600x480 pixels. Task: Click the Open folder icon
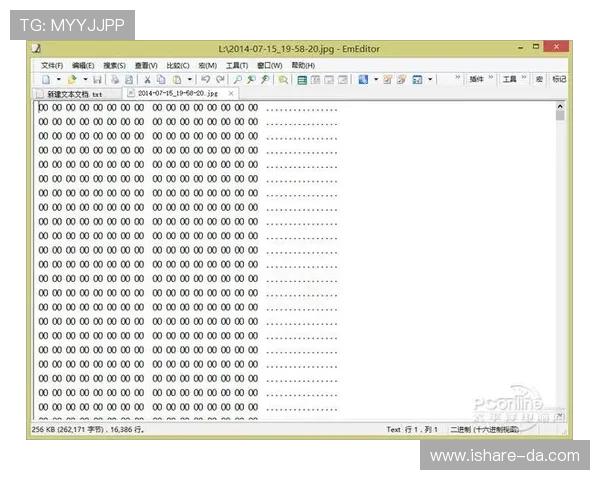72,79
